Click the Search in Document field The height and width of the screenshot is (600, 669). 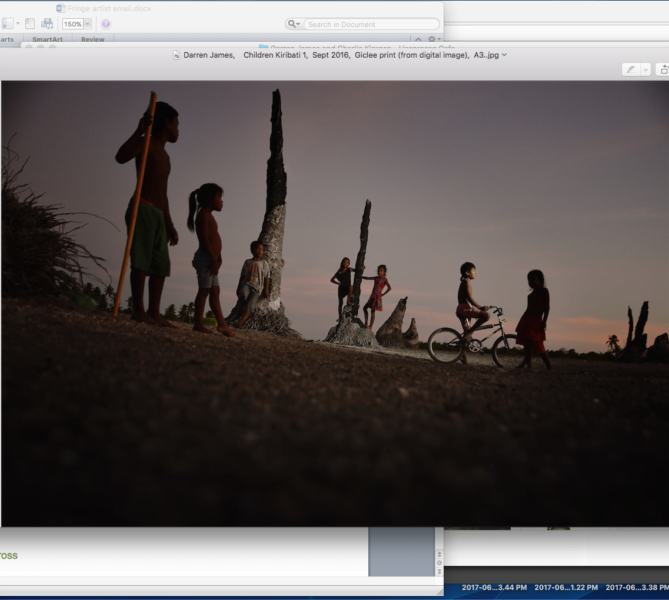tap(370, 24)
